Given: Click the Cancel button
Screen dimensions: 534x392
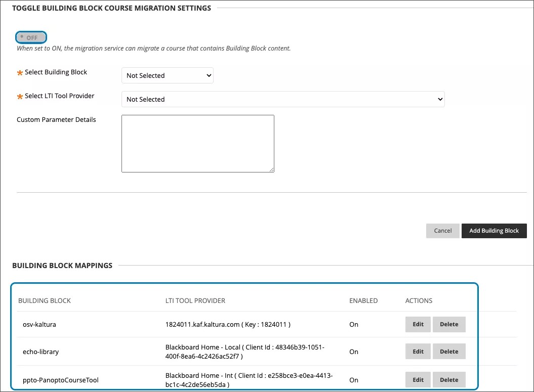Looking at the screenshot, I should [x=442, y=231].
